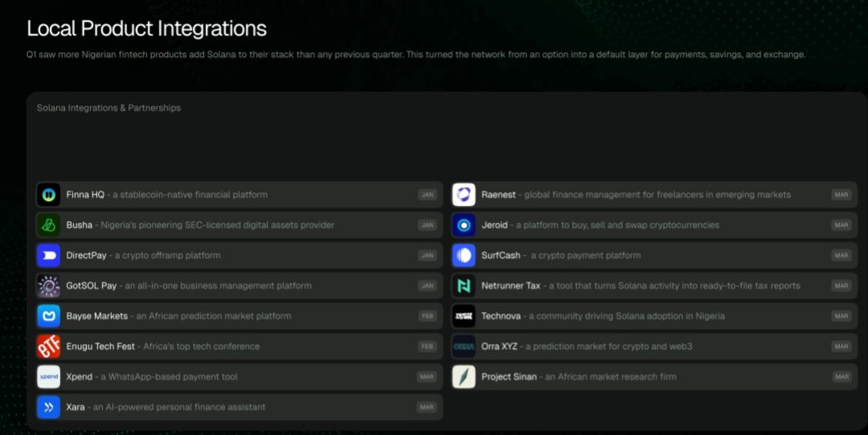Screen dimensions: 868x435
Task: Click the Netrunner Tax logo icon
Action: point(464,285)
